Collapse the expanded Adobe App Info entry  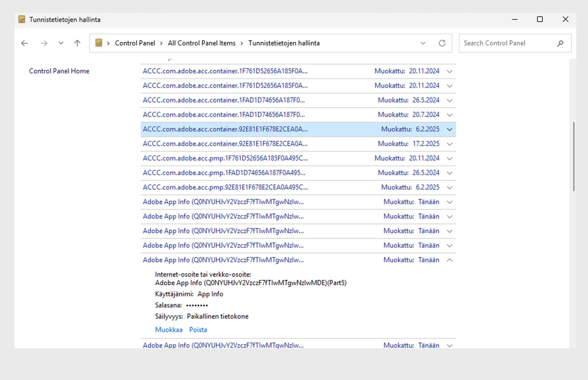[449, 260]
